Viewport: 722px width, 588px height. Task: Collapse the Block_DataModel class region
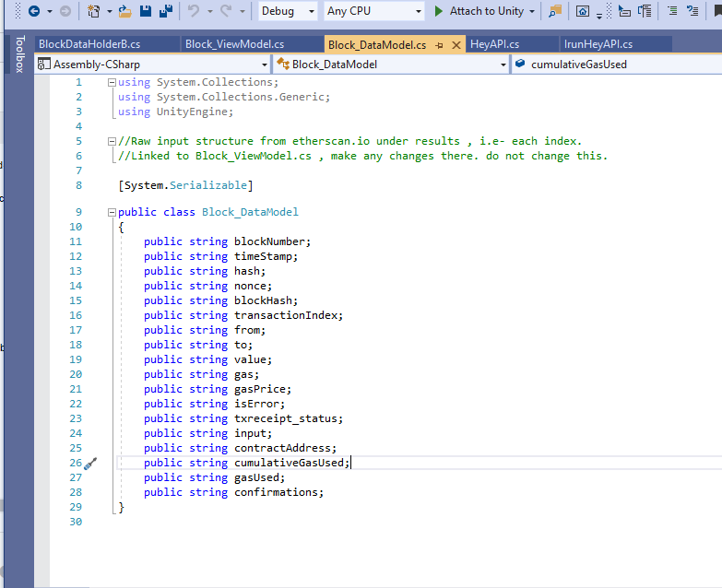click(x=112, y=212)
